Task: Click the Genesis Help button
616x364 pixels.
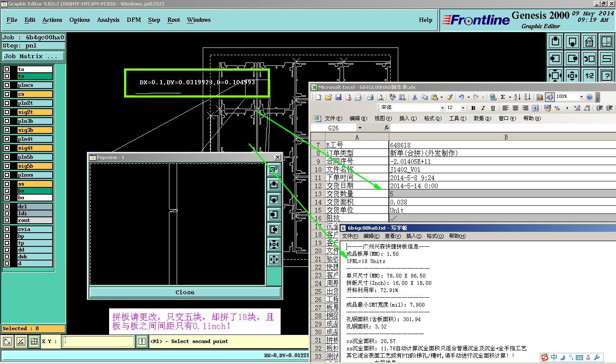Action: 426,20
